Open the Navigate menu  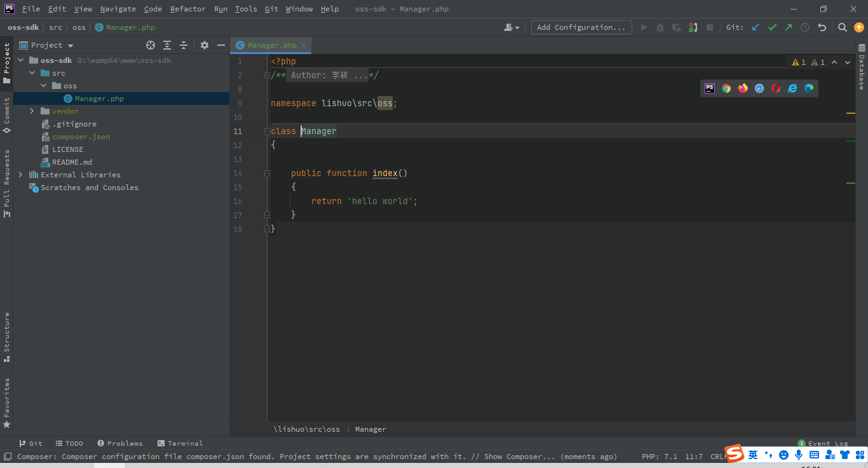118,9
